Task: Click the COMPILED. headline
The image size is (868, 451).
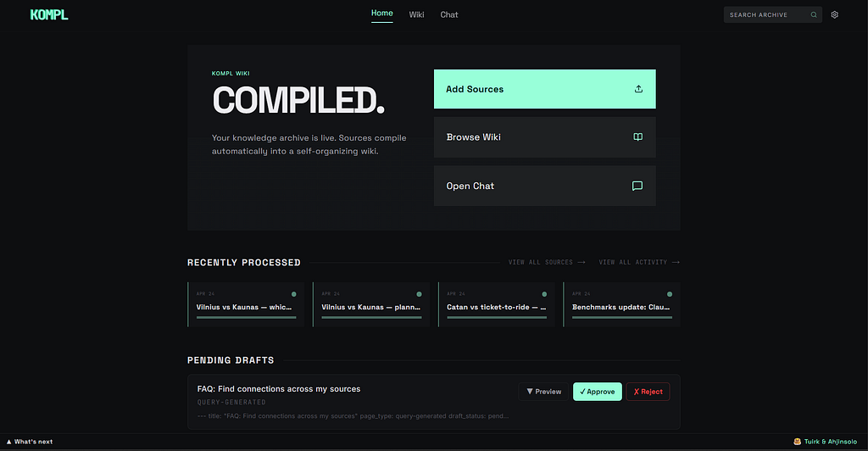Action: (298, 101)
